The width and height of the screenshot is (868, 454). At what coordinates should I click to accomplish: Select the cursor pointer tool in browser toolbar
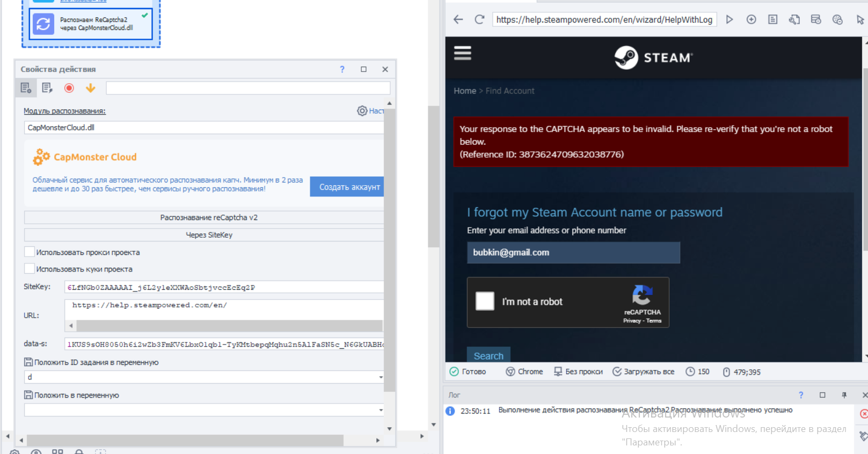(x=860, y=19)
